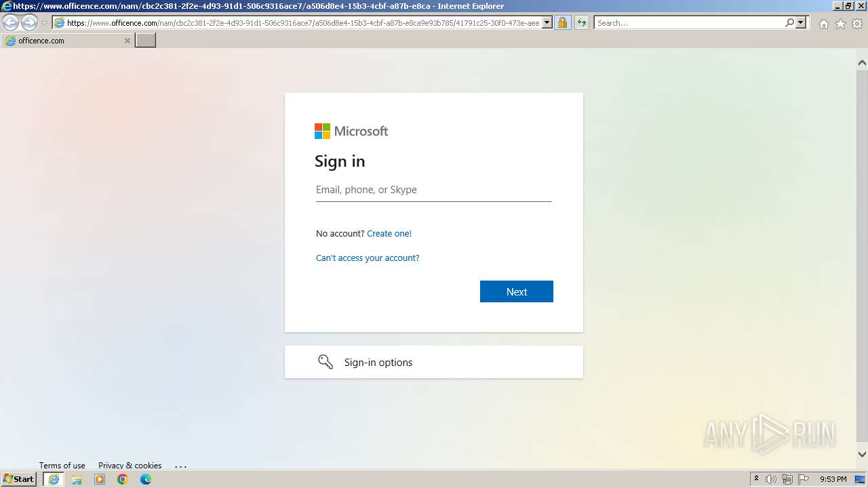Click the Action Center flag icon
This screenshot has width=868, height=488.
[804, 479]
